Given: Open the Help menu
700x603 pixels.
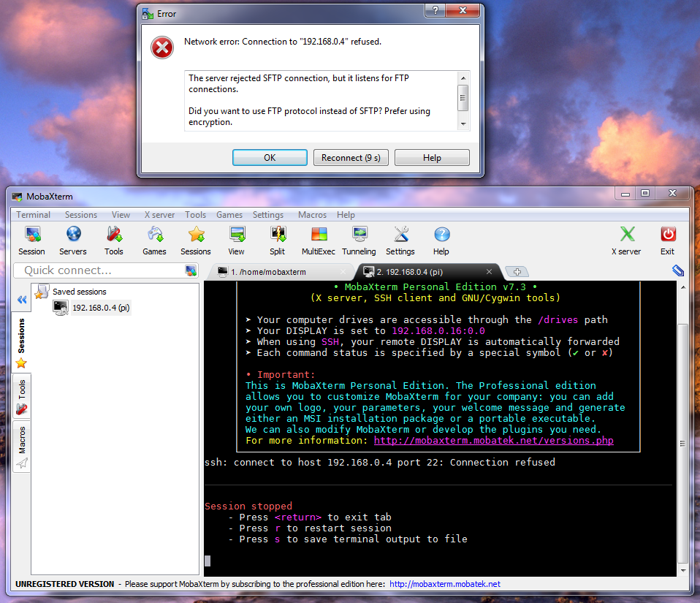Looking at the screenshot, I should [x=346, y=215].
